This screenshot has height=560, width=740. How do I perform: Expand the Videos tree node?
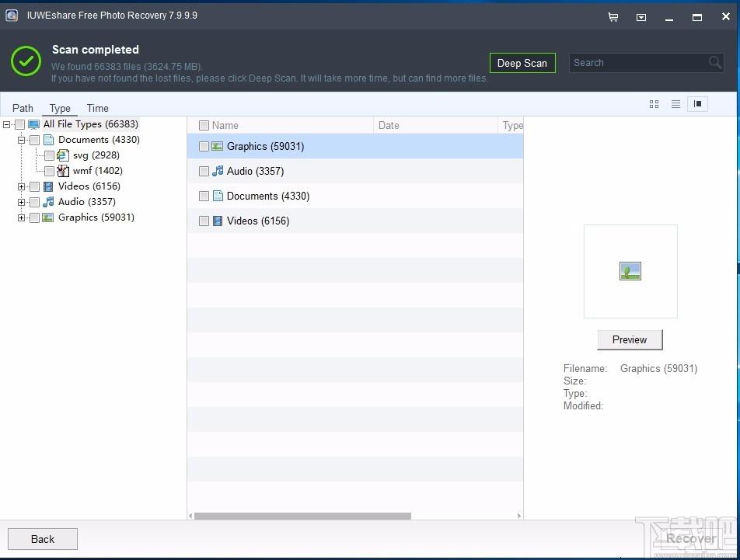click(21, 186)
